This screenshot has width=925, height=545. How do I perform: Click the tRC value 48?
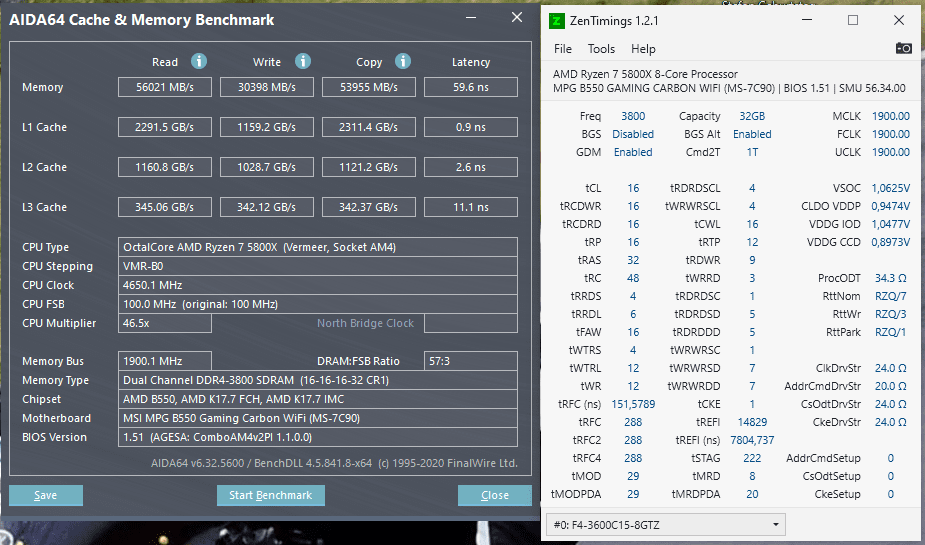pyautogui.click(x=633, y=278)
